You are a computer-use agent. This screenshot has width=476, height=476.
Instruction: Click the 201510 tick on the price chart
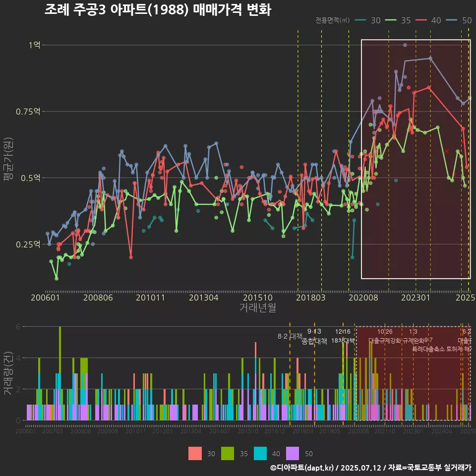click(258, 297)
